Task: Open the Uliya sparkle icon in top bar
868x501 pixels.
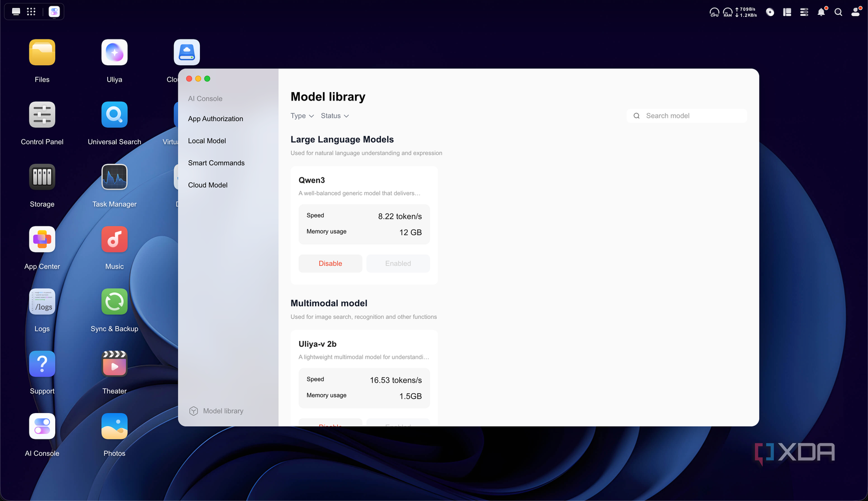Action: 770,12
